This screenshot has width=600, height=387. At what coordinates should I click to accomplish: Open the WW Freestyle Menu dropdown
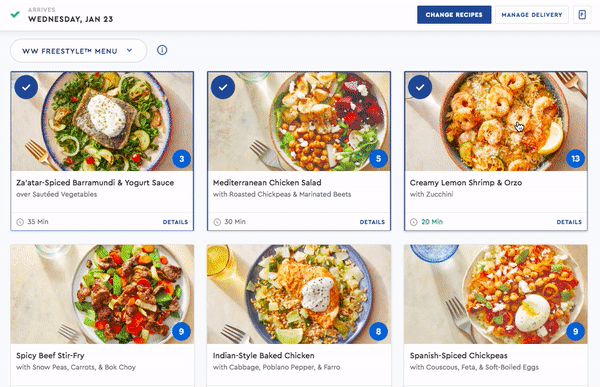78,51
